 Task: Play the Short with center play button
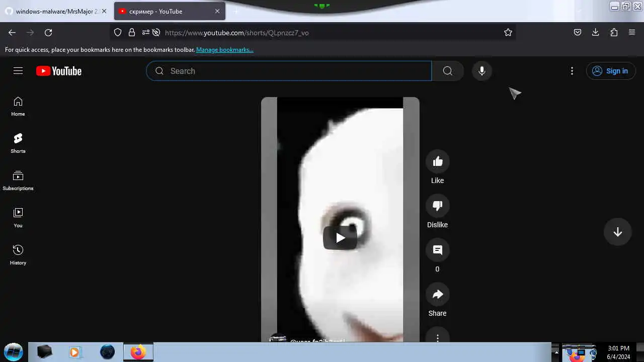340,238
